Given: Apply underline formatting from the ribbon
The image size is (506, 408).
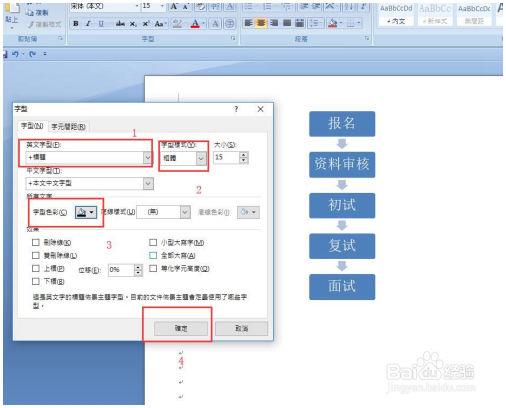Looking at the screenshot, I should tap(101, 24).
